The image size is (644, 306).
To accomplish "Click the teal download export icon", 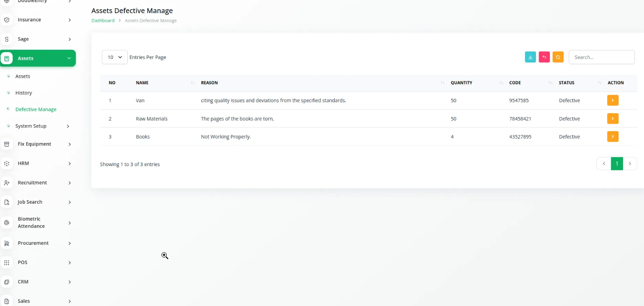I will 530,57.
